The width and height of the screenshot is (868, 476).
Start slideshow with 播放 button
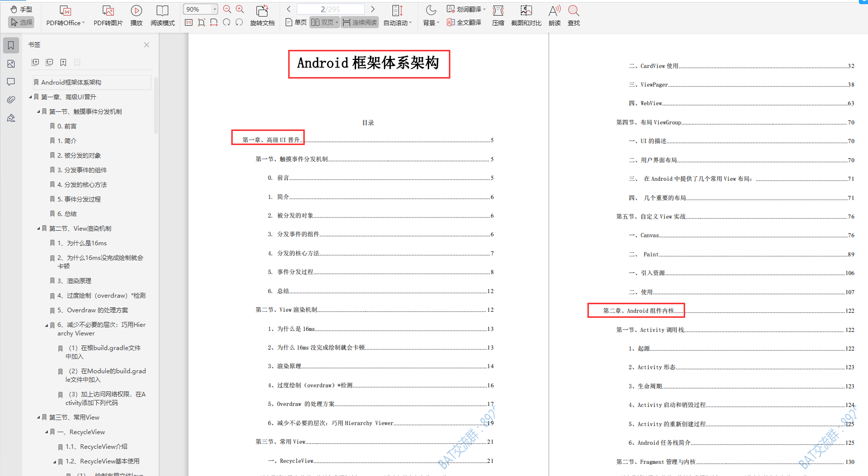[137, 16]
